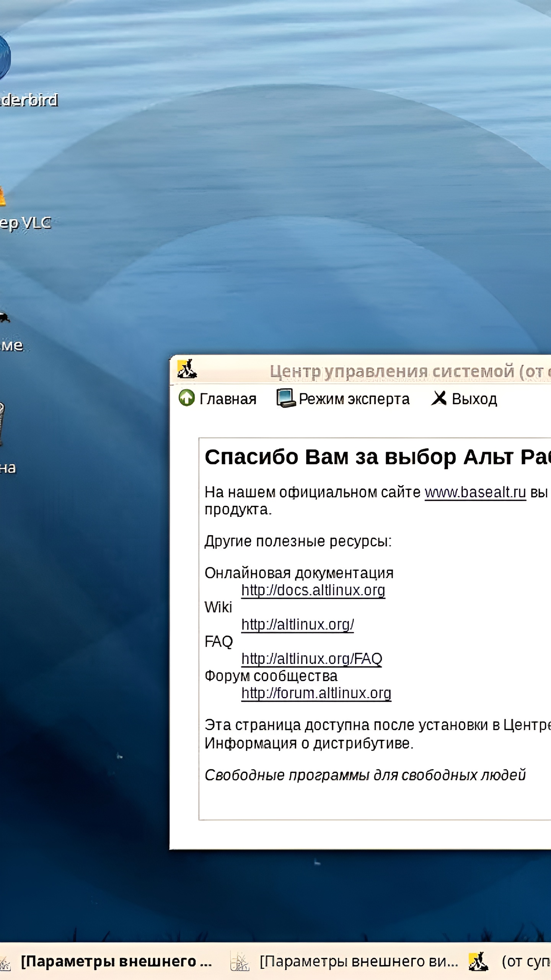Click the control center taskbar icon
Image resolution: width=551 pixels, height=980 pixels.
tap(478, 961)
